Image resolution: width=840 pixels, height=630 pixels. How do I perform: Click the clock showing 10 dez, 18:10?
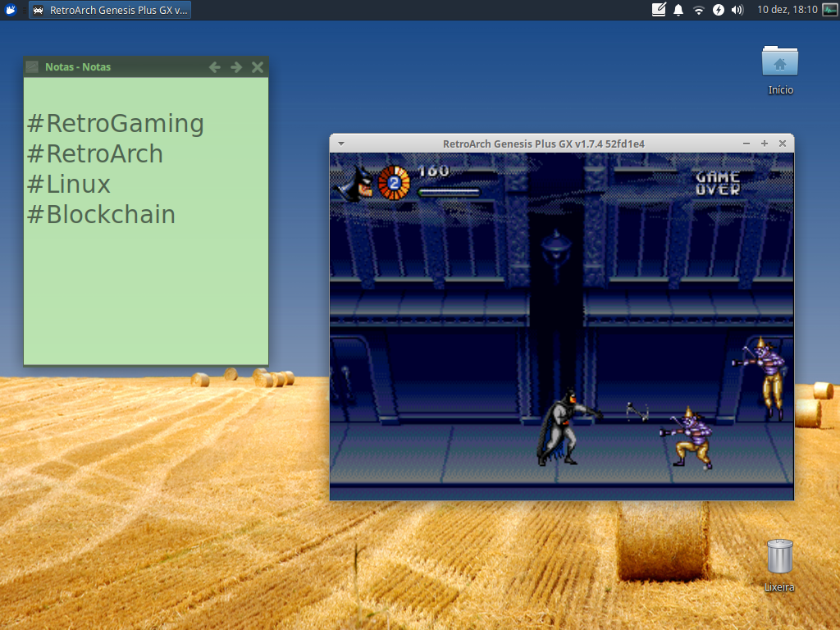(787, 10)
